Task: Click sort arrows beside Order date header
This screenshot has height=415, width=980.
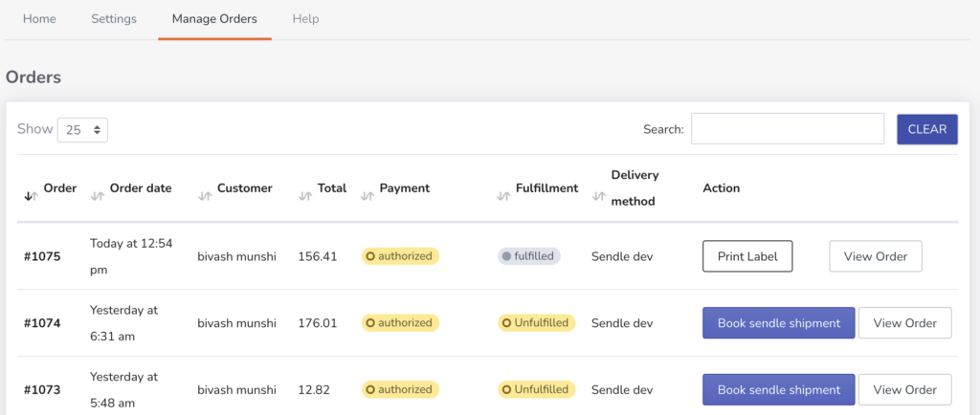Action: coord(97,196)
